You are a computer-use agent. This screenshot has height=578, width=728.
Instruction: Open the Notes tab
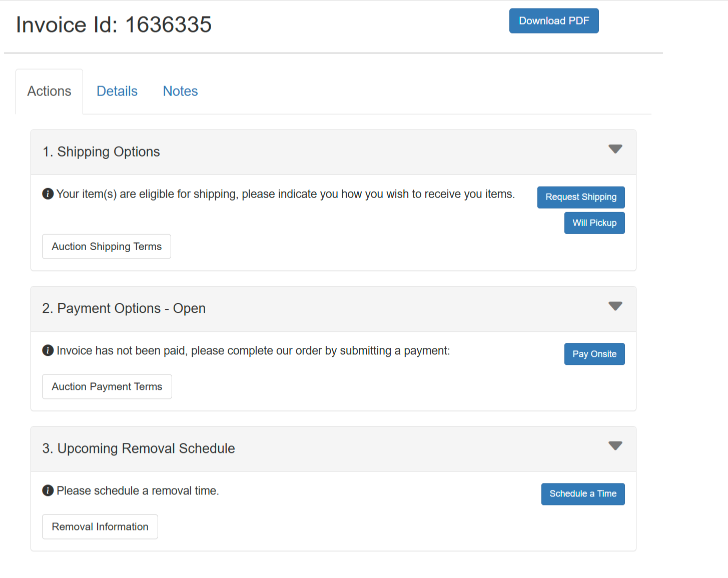(x=180, y=91)
